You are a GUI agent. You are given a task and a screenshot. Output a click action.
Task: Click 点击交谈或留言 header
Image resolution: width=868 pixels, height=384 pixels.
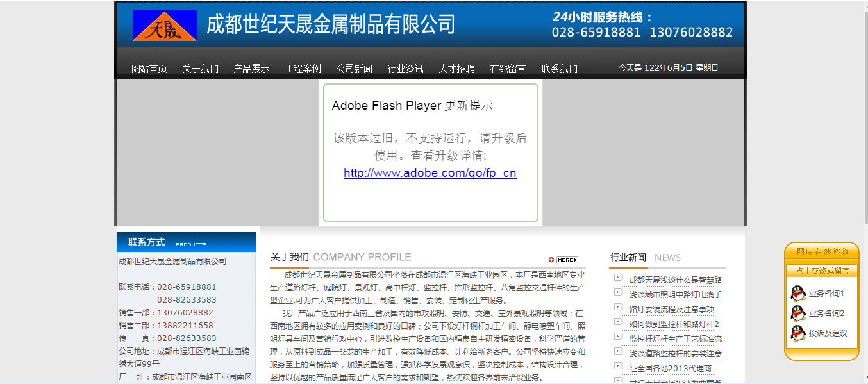822,271
